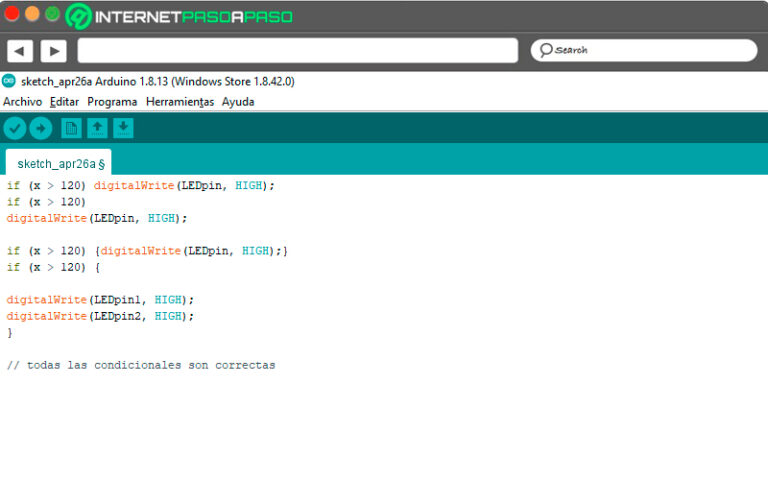Image resolution: width=768 pixels, height=480 pixels.
Task: Click the LEDpin2 digitalWrite code line
Action: point(100,316)
